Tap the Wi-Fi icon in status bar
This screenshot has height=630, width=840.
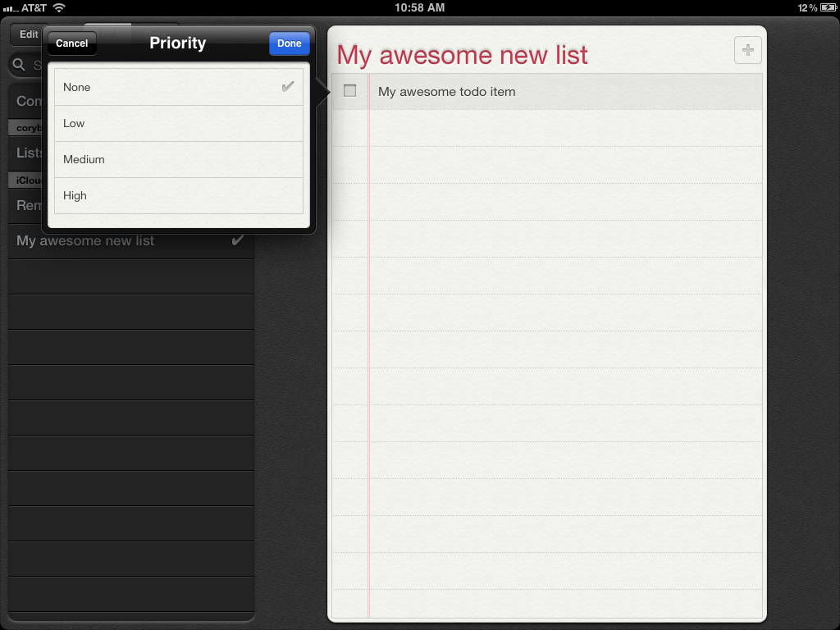point(59,7)
